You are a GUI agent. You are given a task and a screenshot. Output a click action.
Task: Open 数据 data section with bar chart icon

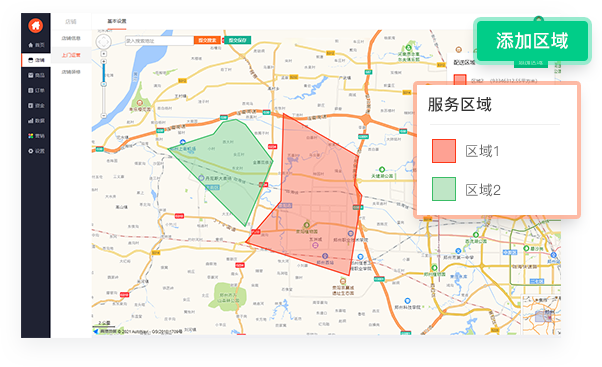[36, 121]
